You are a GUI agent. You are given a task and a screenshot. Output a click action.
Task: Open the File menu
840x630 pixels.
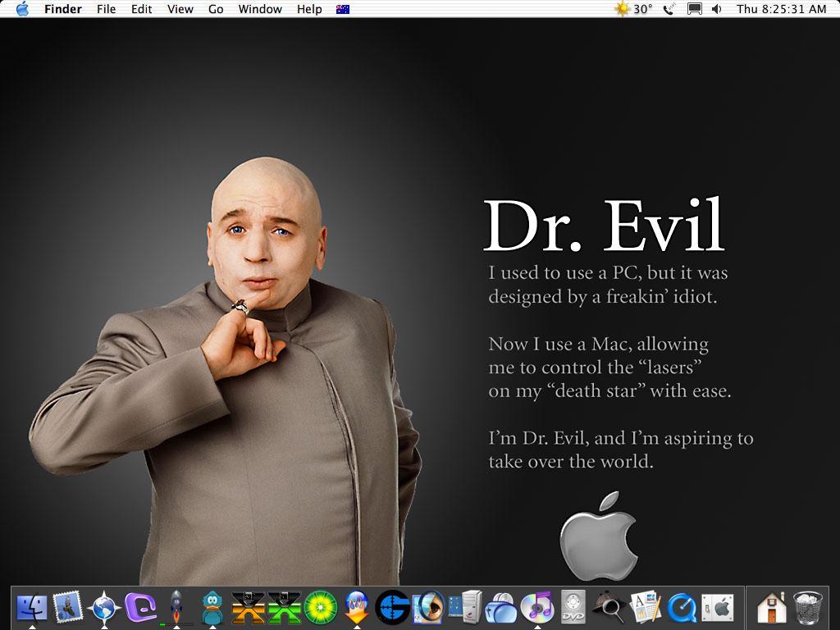(106, 9)
